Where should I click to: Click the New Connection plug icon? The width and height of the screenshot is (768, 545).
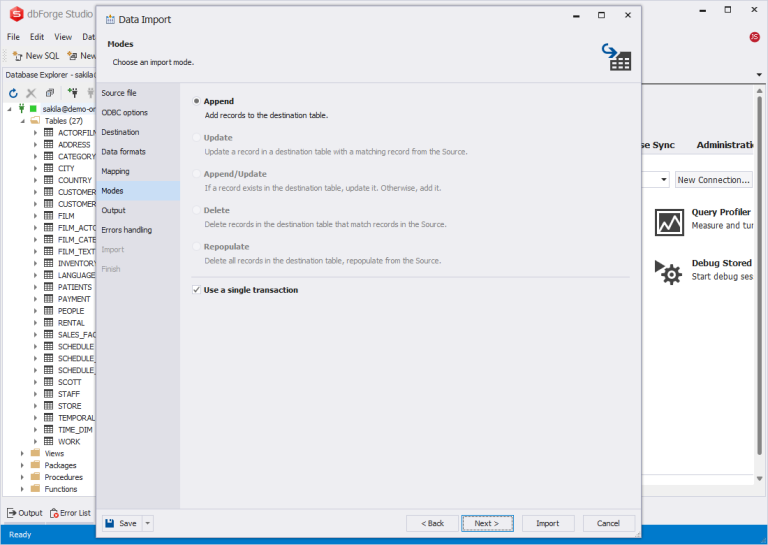tap(72, 93)
